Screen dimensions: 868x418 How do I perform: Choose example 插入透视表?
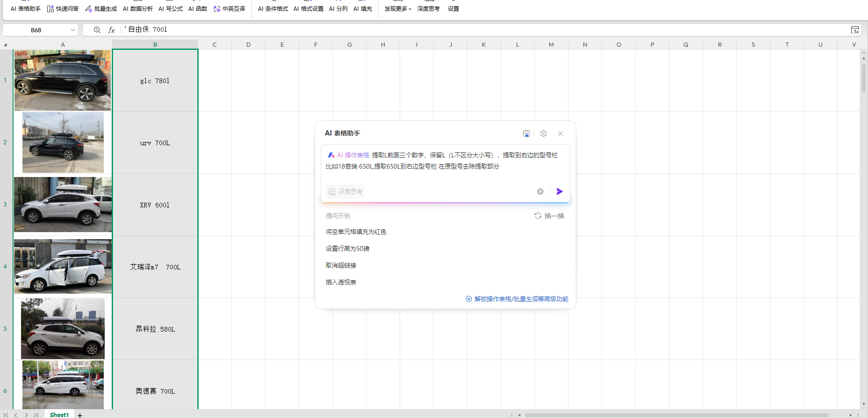coord(341,282)
